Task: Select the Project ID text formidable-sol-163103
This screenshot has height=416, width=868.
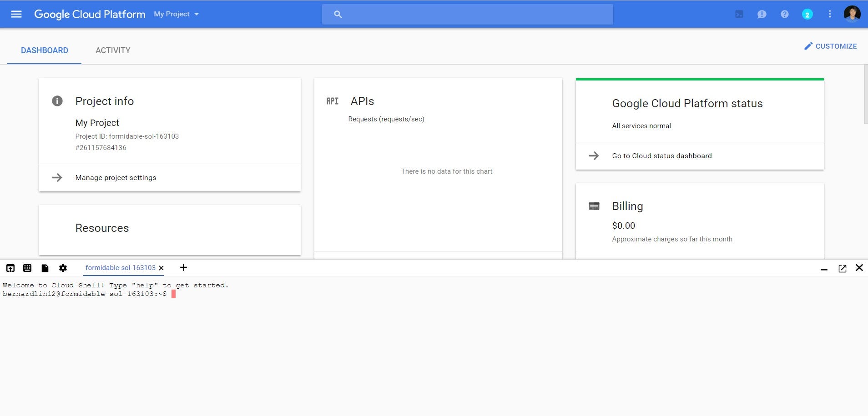Action: coord(144,136)
